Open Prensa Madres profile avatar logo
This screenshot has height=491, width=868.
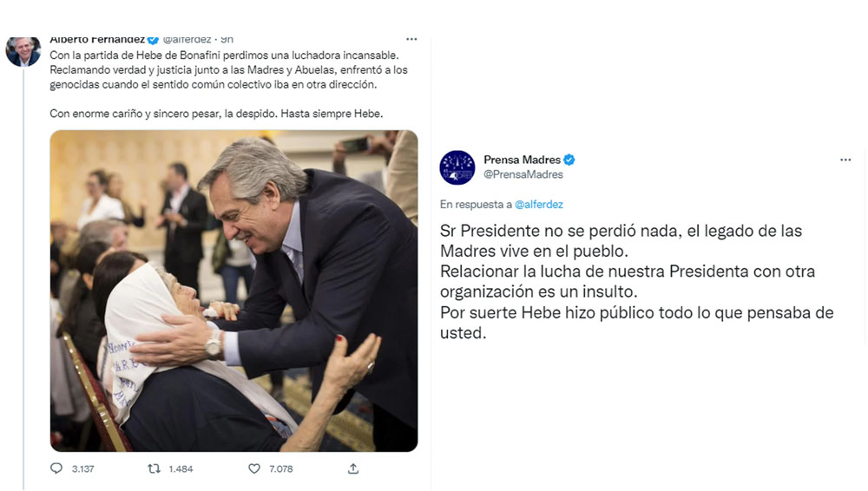[x=457, y=167]
